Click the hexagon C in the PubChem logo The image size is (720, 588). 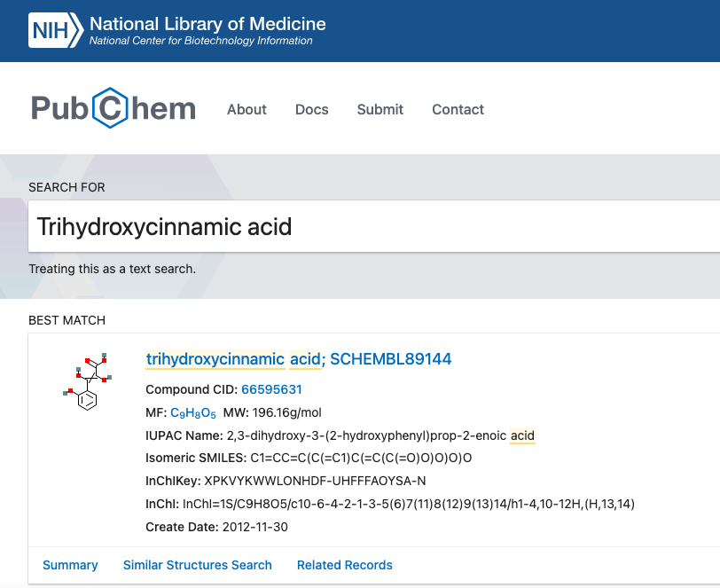click(110, 108)
